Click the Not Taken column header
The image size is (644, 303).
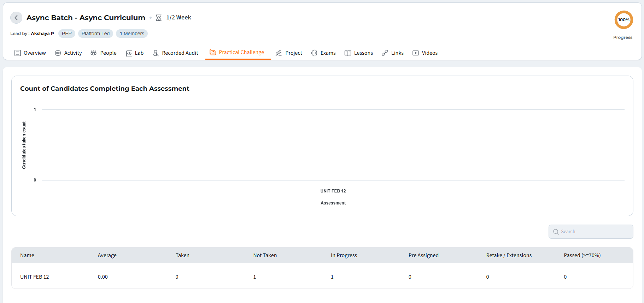(265, 255)
